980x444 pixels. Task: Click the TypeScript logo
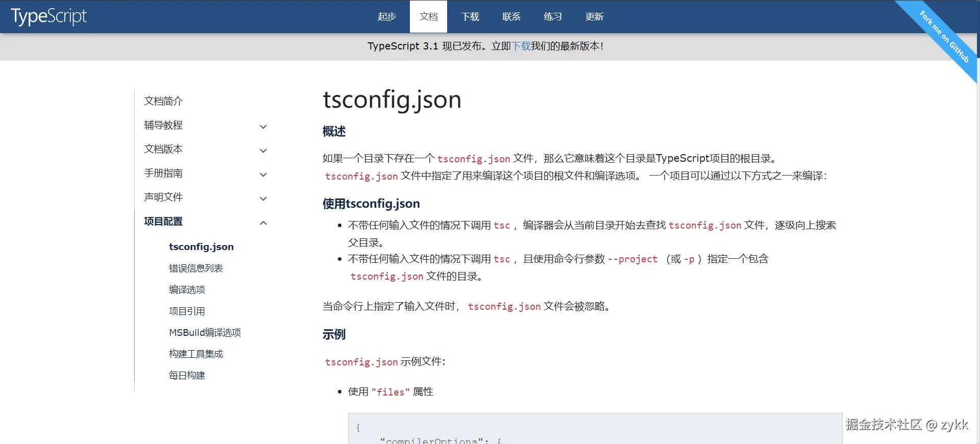pyautogui.click(x=48, y=16)
